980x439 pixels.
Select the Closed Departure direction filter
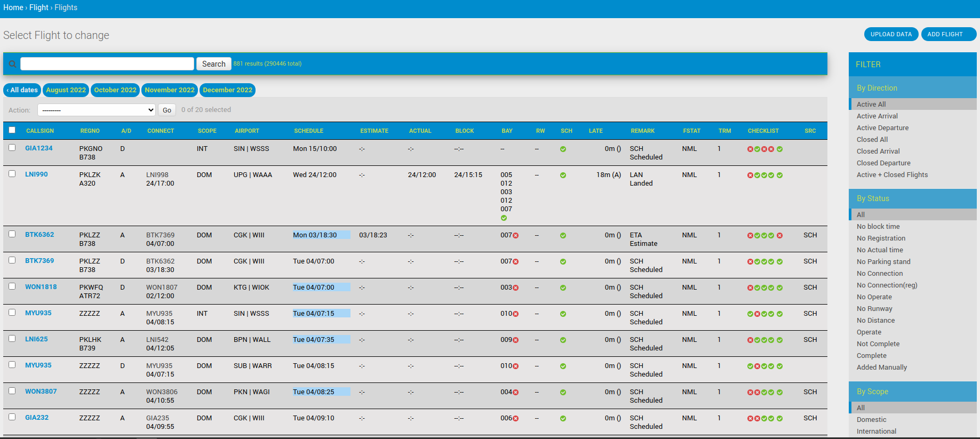tap(883, 163)
